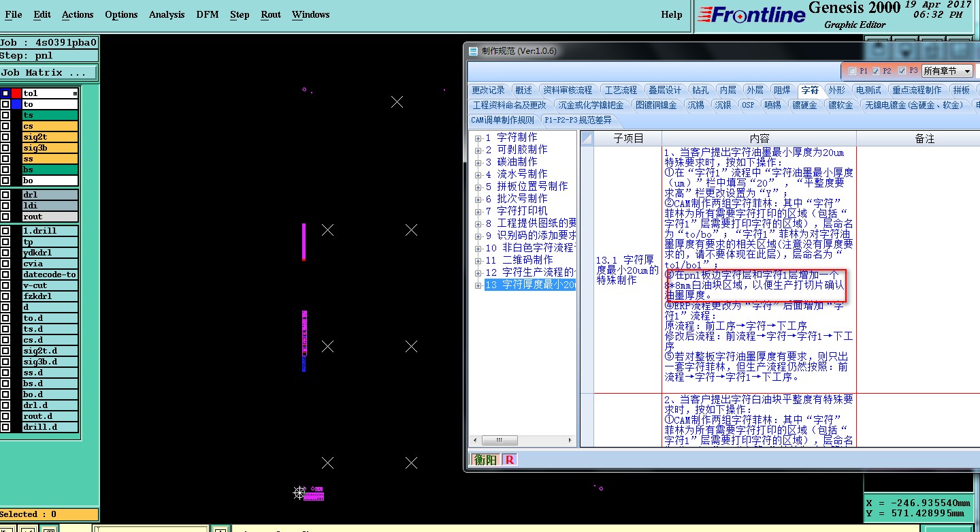Expand tree node 4 流水号制作

pos(478,174)
